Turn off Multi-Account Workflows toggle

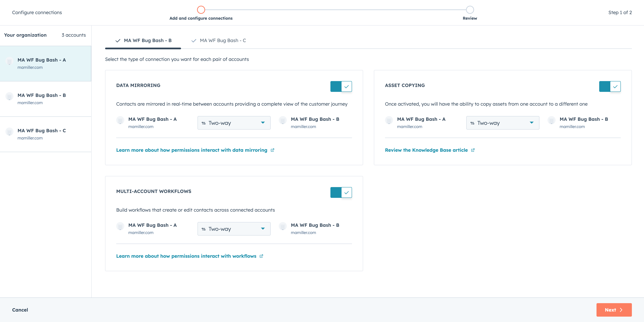point(341,192)
